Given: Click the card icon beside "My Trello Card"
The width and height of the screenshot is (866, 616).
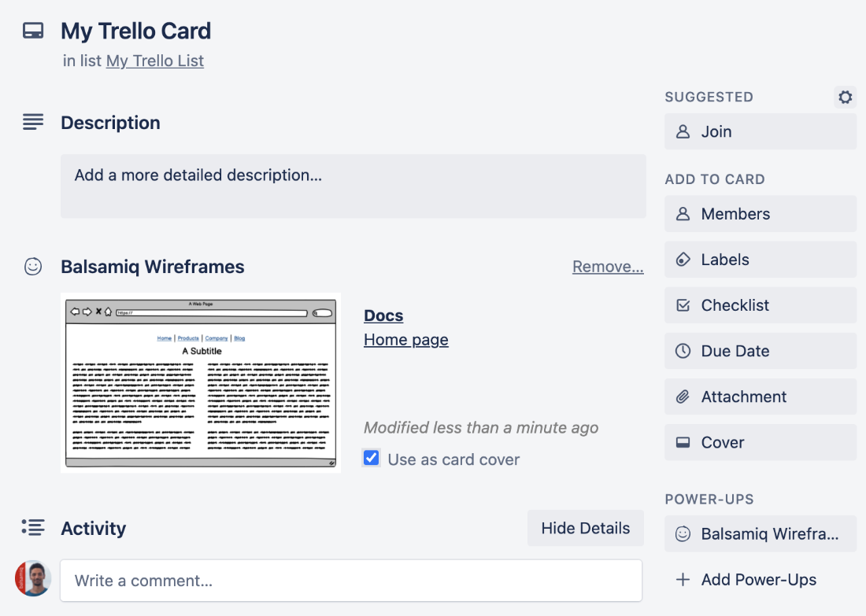Looking at the screenshot, I should pyautogui.click(x=32, y=30).
